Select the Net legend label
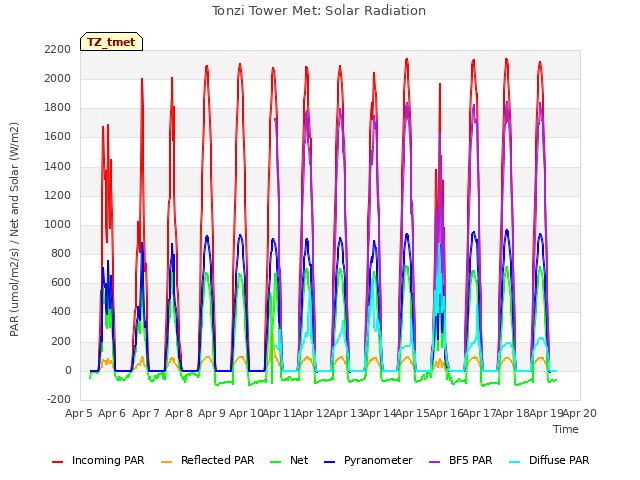 299,460
